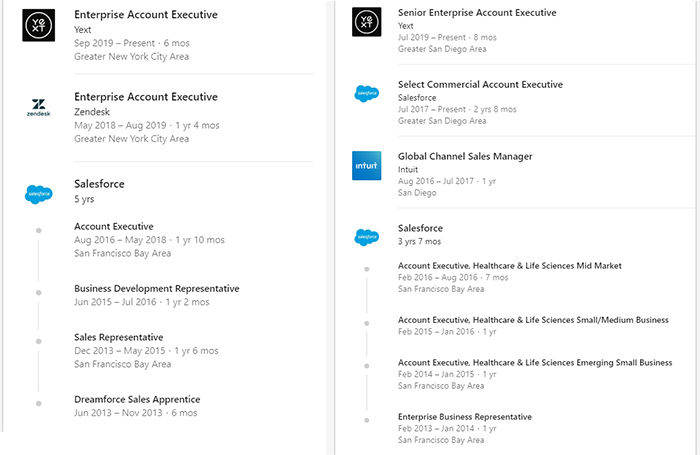700x455 pixels.
Task: Click Salesforce logo next to 3 yrs 7 mos
Action: 367,237
